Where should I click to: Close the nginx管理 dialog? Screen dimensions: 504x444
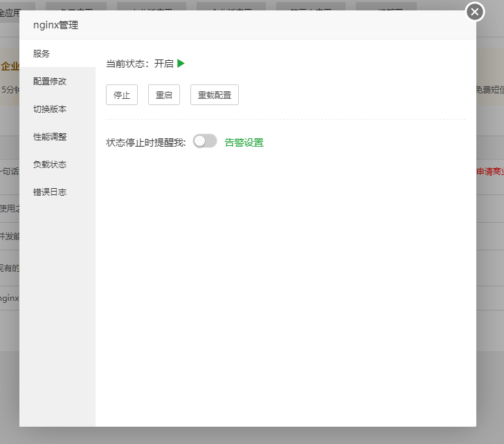[475, 12]
